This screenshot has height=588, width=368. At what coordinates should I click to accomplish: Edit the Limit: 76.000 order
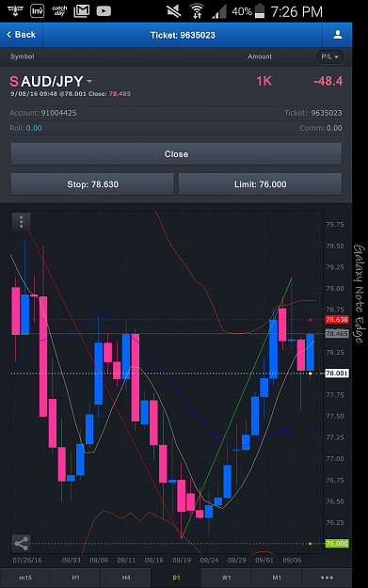point(260,184)
